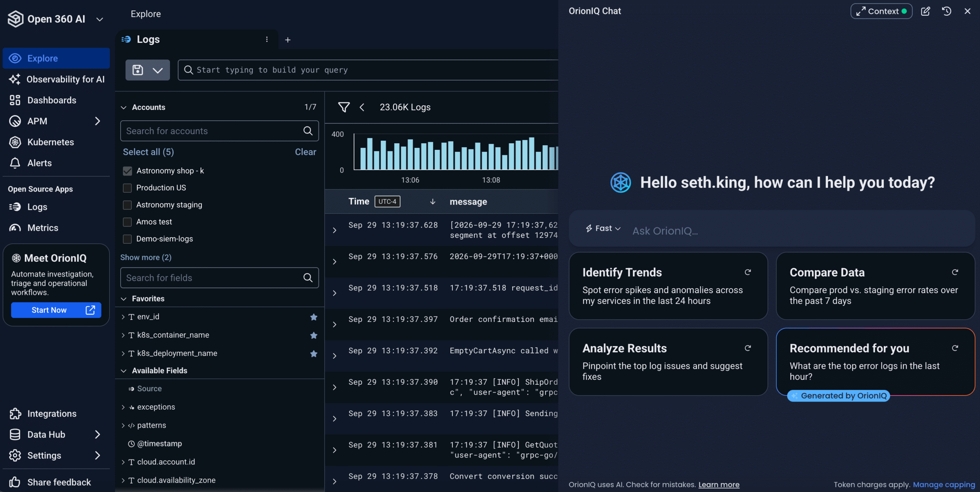Add a new explore tab with plus icon

tap(288, 40)
